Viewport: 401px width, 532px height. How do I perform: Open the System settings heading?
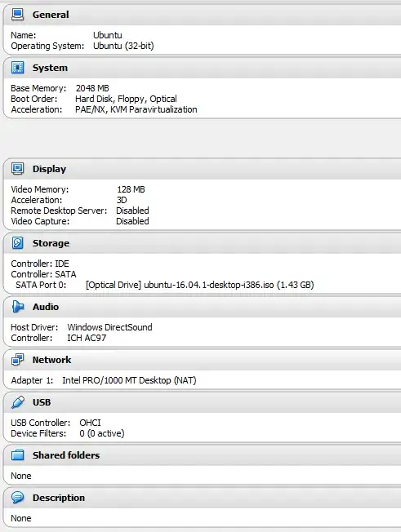pyautogui.click(x=50, y=68)
